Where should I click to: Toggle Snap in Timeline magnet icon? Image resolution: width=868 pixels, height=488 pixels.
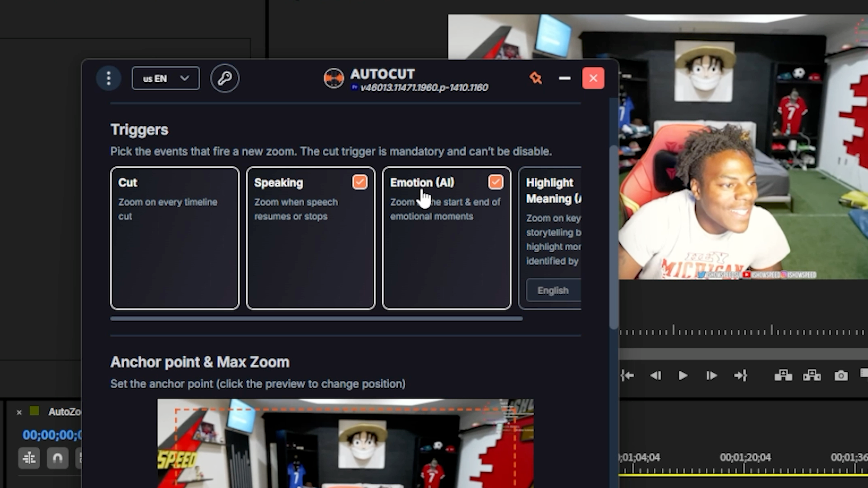pos(57,459)
